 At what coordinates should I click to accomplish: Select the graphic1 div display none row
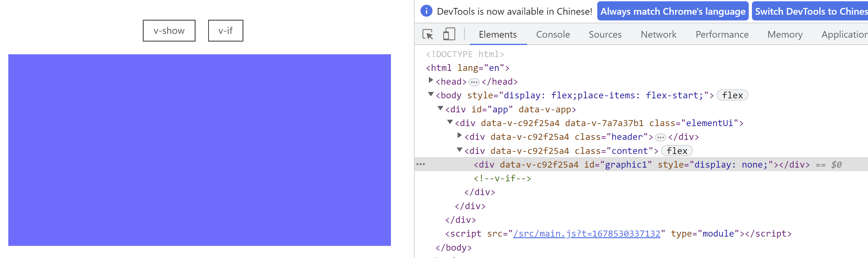(x=641, y=164)
